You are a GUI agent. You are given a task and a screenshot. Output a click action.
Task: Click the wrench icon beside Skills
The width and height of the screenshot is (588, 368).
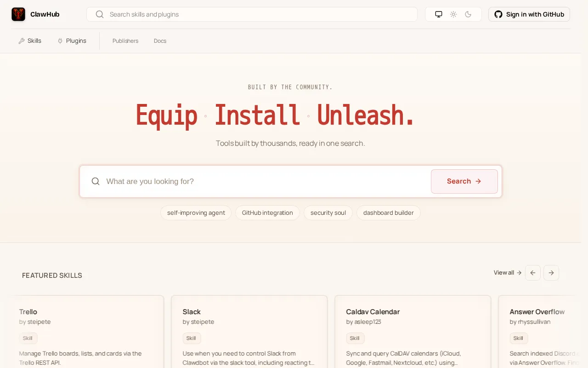[x=22, y=41]
